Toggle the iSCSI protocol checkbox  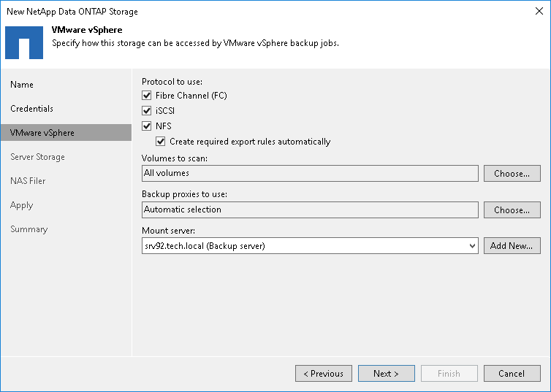tap(147, 111)
